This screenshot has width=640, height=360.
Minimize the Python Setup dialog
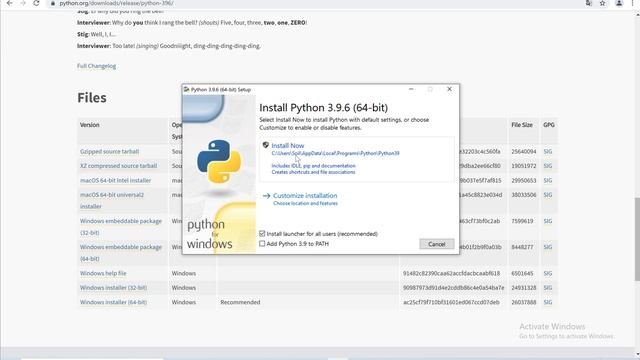[x=411, y=89]
